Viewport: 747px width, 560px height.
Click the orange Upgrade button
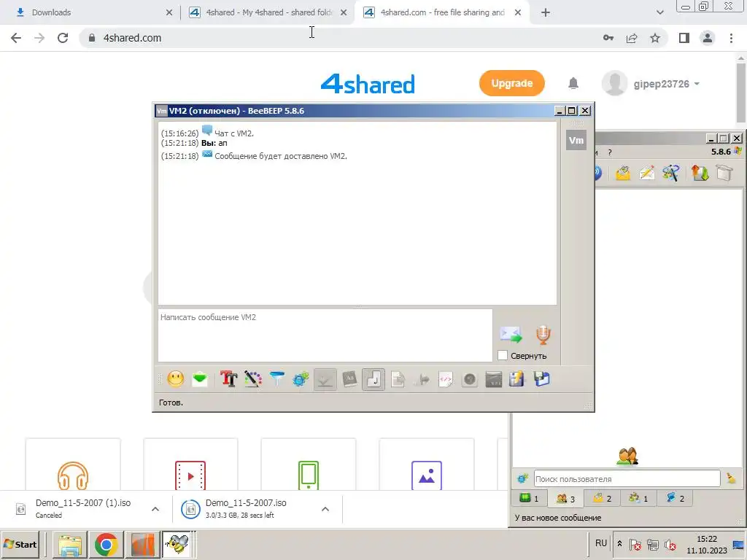(511, 83)
